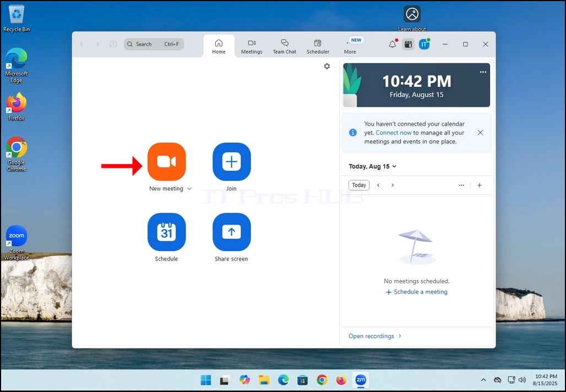Screen dimensions: 566x392
Task: Click the blue Join meeting button
Action: coord(232,162)
